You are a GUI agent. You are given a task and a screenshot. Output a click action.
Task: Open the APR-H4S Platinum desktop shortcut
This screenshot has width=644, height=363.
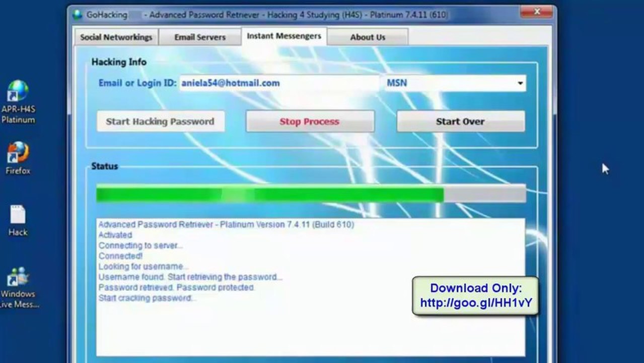[18, 102]
